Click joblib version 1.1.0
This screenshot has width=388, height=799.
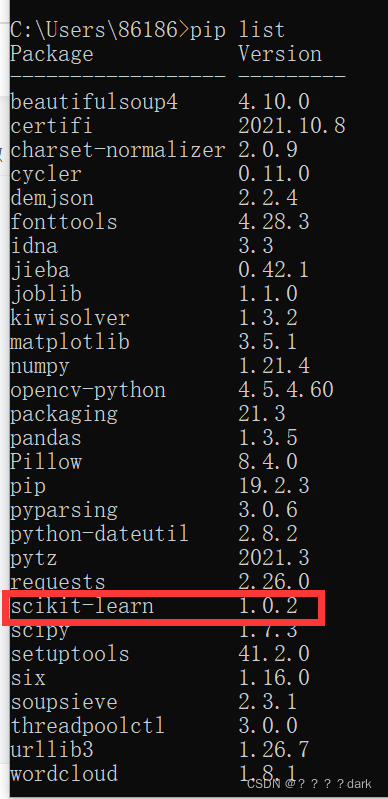[268, 294]
